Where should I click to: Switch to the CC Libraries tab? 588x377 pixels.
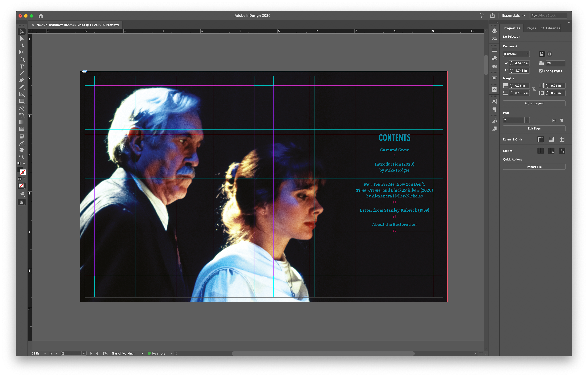coord(550,28)
